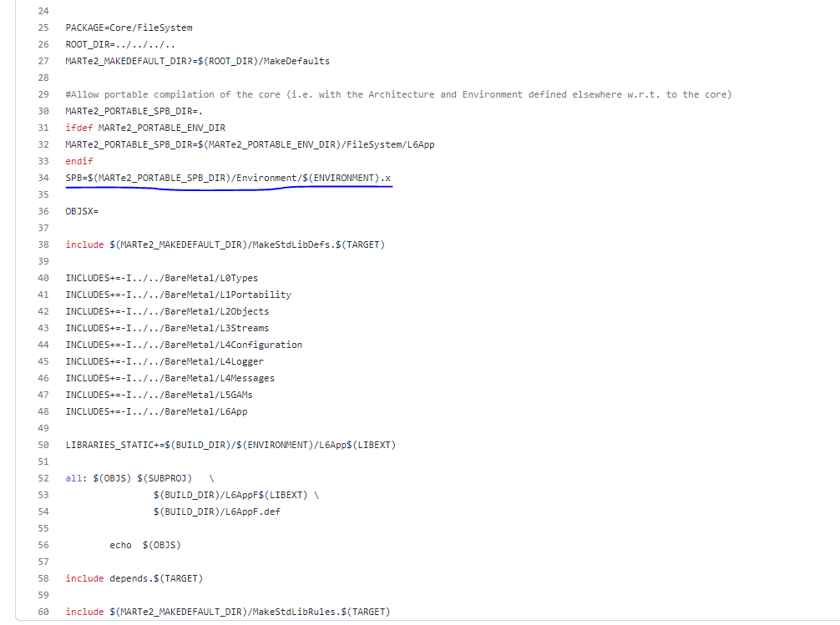
Task: Click the include MakeStdLibRules line
Action: tap(228, 612)
